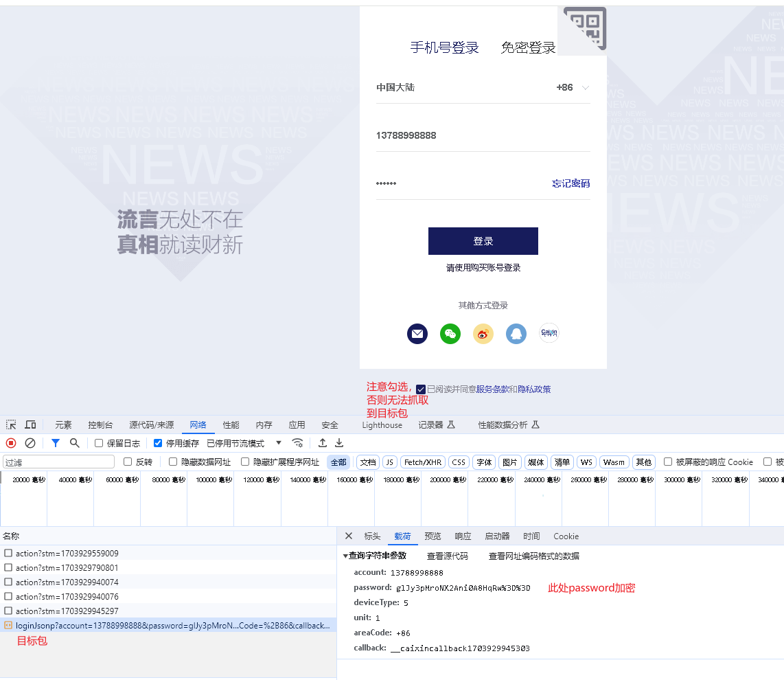Screen dimensions: 784x680
Task: Open the 响应 request tab
Action: [463, 536]
